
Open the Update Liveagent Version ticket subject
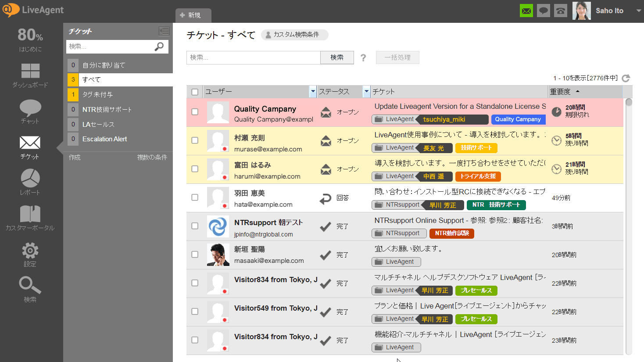(x=460, y=106)
